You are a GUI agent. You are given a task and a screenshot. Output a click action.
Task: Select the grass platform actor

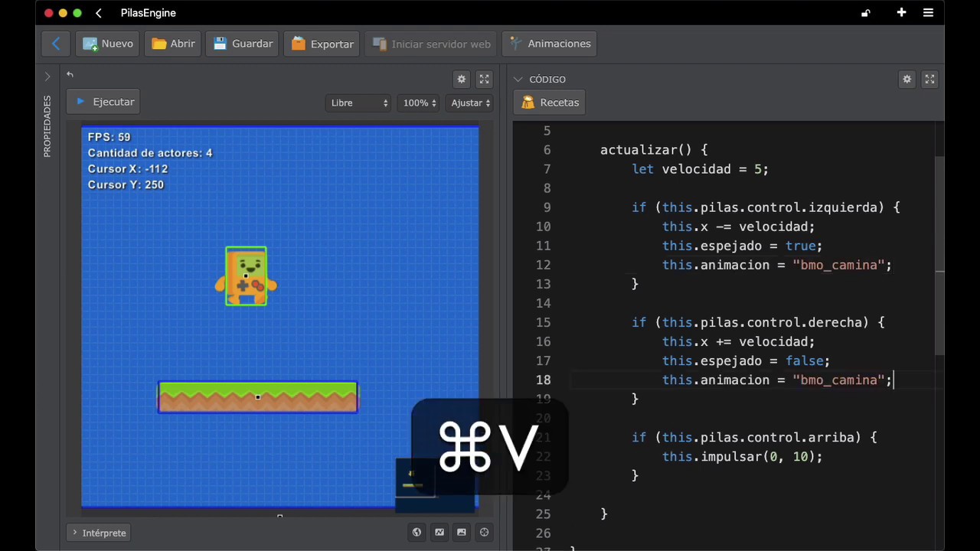tap(258, 397)
